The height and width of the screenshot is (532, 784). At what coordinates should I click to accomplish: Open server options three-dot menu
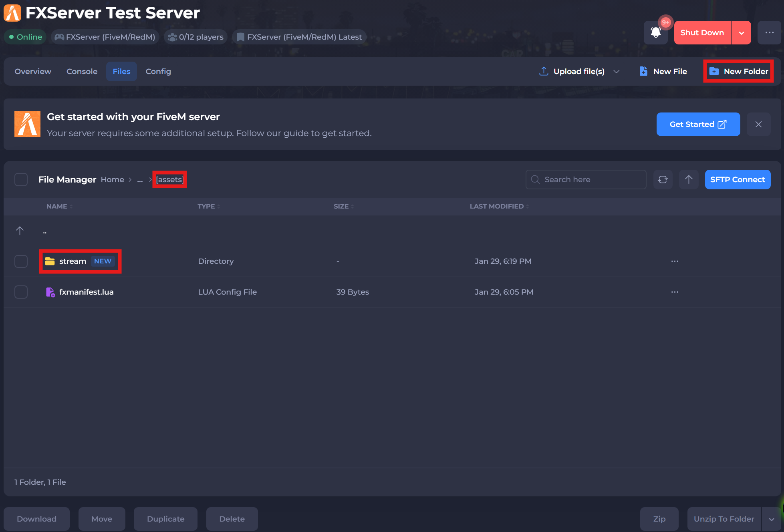769,32
